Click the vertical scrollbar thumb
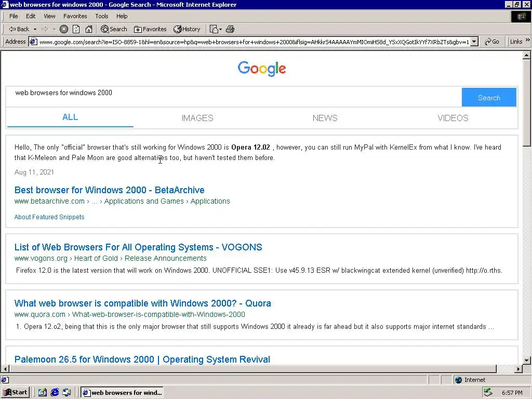The width and height of the screenshot is (532, 399). (x=527, y=103)
